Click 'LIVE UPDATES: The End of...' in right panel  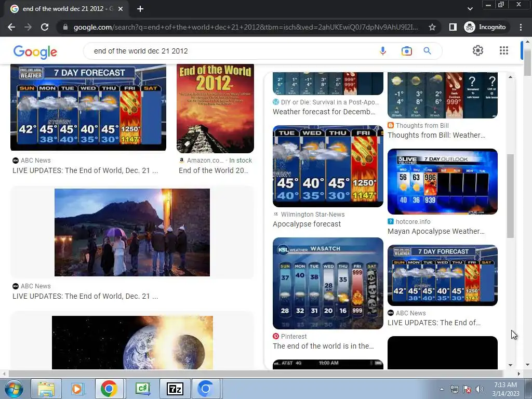click(x=434, y=323)
